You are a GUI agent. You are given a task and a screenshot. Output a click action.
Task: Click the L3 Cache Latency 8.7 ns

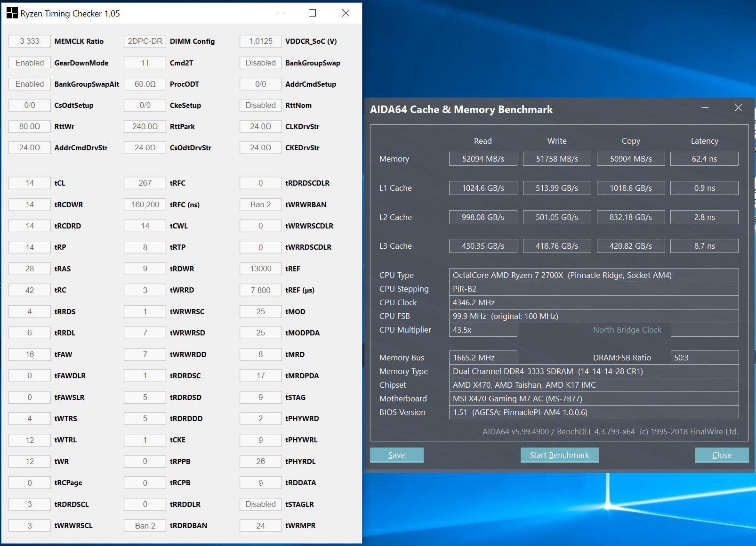704,246
